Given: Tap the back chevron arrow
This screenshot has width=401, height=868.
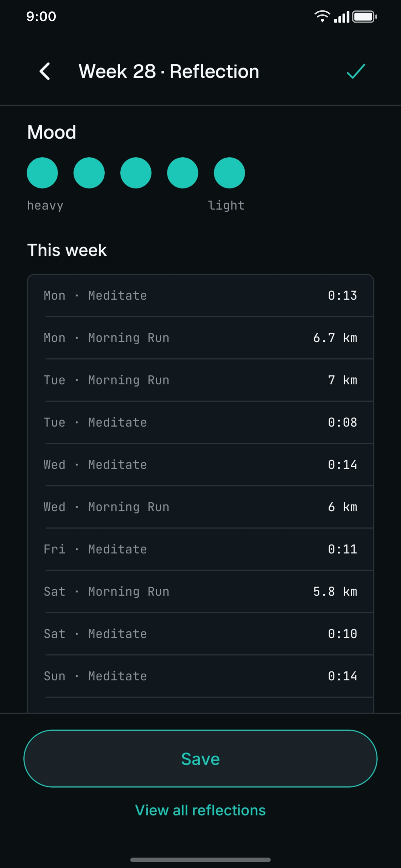Looking at the screenshot, I should coord(45,71).
